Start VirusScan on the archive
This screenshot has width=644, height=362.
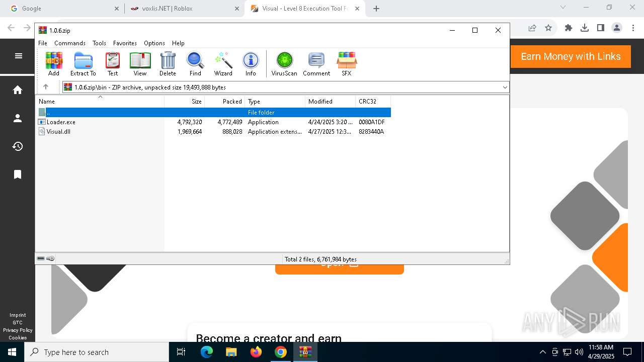[x=284, y=64]
